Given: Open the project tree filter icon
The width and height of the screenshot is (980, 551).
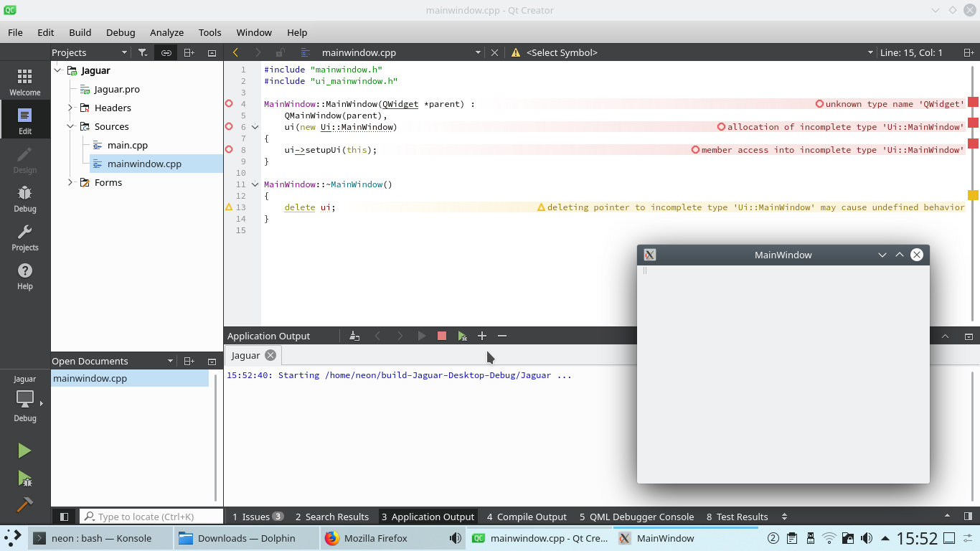Looking at the screenshot, I should point(143,52).
